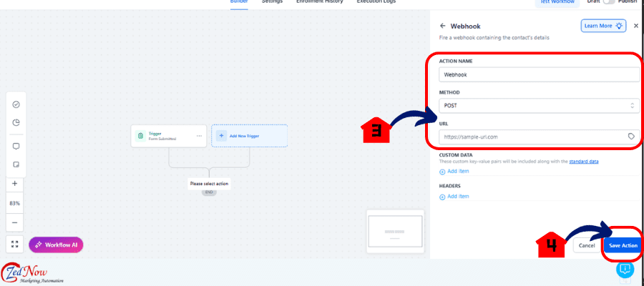Image resolution: width=644 pixels, height=286 pixels.
Task: Click the tag icon in URL field
Action: coord(632,137)
